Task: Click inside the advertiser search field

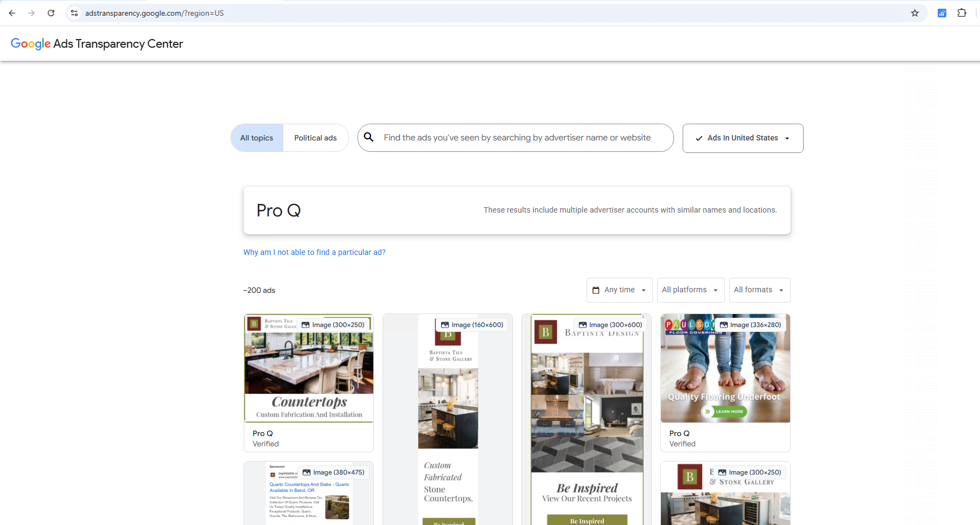Action: coord(516,137)
